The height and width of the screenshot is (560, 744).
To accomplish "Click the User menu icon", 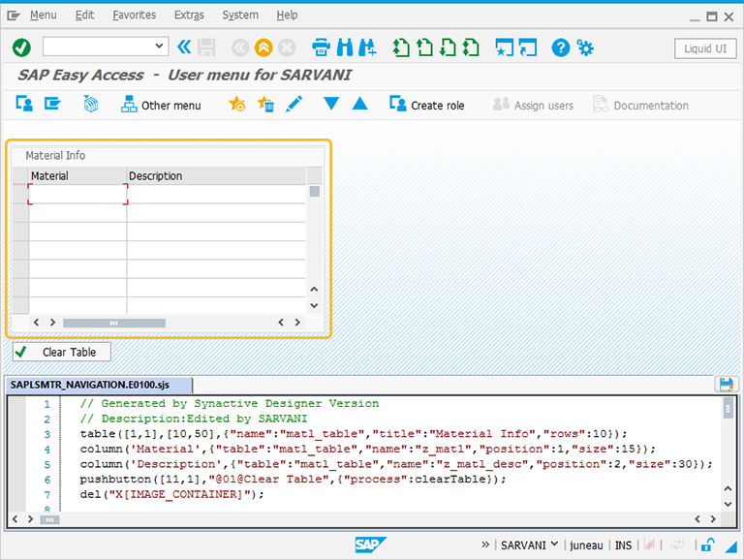I will [x=24, y=104].
